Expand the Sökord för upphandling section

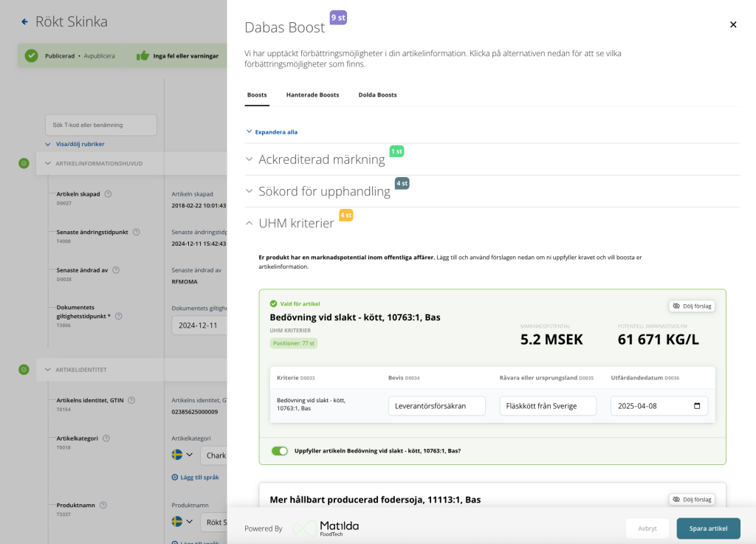[249, 191]
